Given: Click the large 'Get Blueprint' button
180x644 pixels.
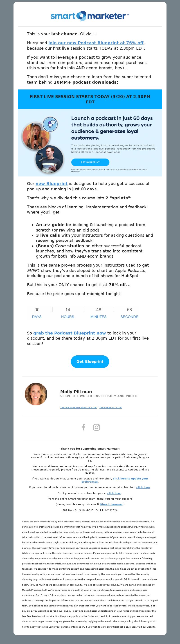Looking at the screenshot, I should (x=90, y=361).
